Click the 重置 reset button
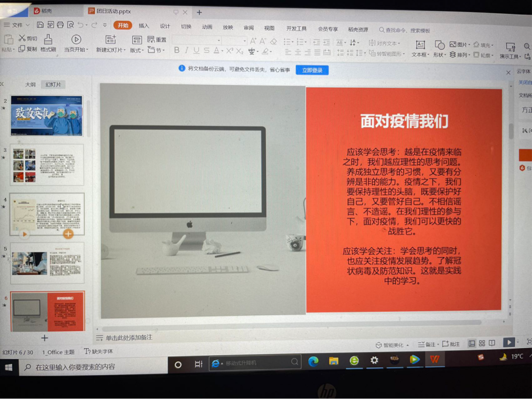 coord(157,40)
